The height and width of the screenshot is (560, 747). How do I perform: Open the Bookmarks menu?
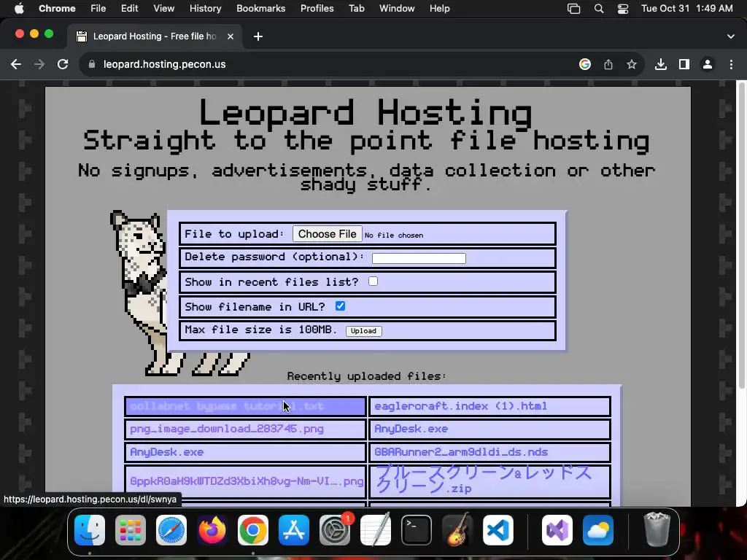coord(261,9)
